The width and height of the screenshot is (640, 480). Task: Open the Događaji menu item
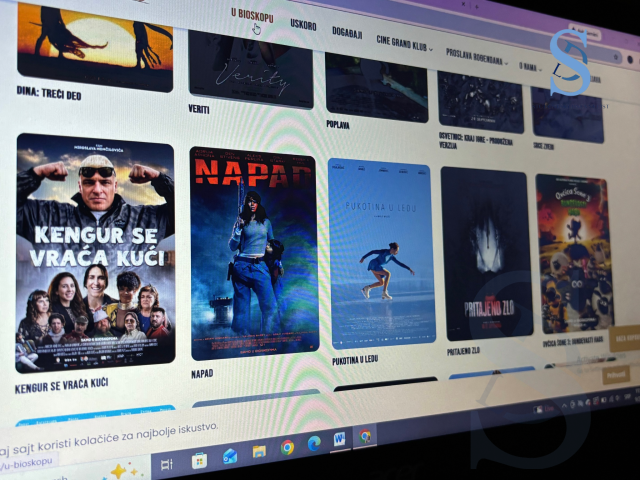[x=347, y=32]
